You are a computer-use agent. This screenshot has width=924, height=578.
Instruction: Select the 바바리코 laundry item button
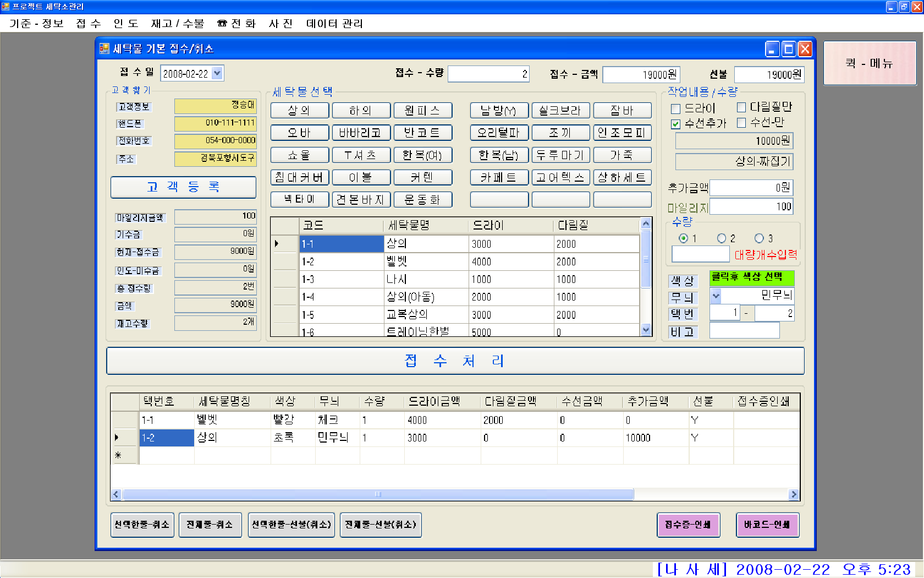click(x=361, y=133)
